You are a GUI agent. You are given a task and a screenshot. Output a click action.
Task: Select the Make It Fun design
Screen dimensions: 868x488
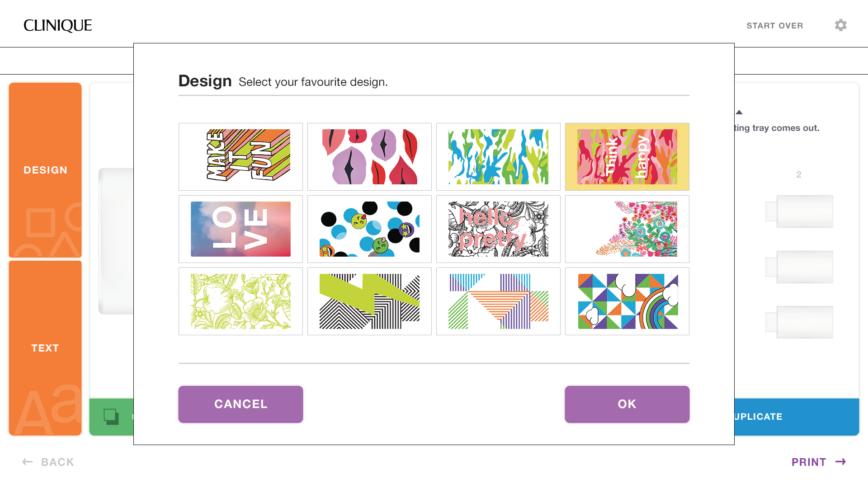tap(241, 157)
